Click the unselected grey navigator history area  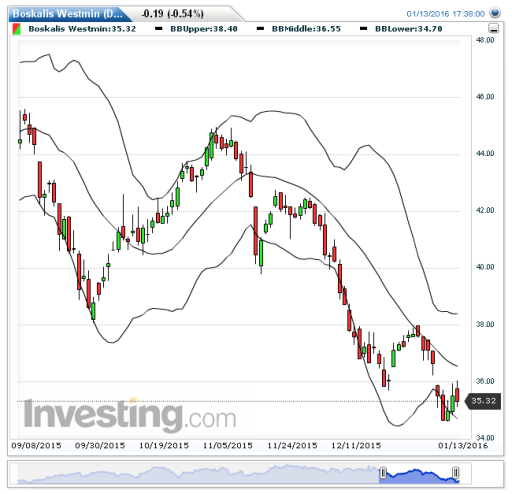click(198, 473)
